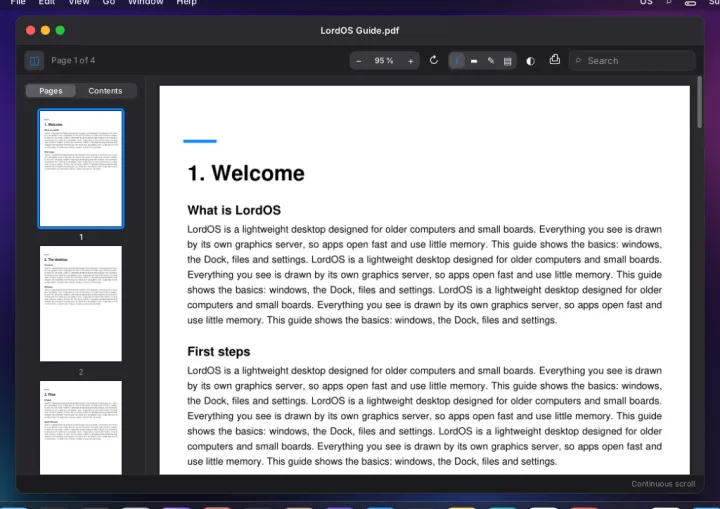This screenshot has width=720, height=509.
Task: Open the View menu
Action: [x=79, y=2]
